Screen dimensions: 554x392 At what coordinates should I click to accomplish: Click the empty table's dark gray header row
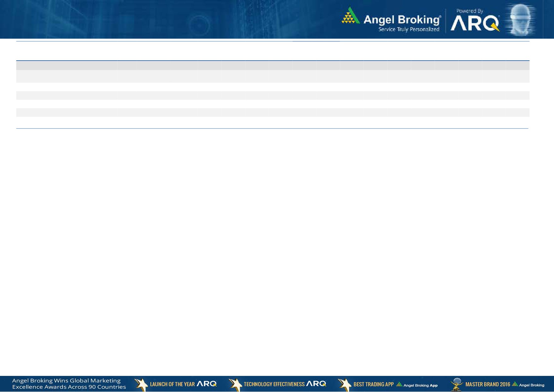[272, 65]
